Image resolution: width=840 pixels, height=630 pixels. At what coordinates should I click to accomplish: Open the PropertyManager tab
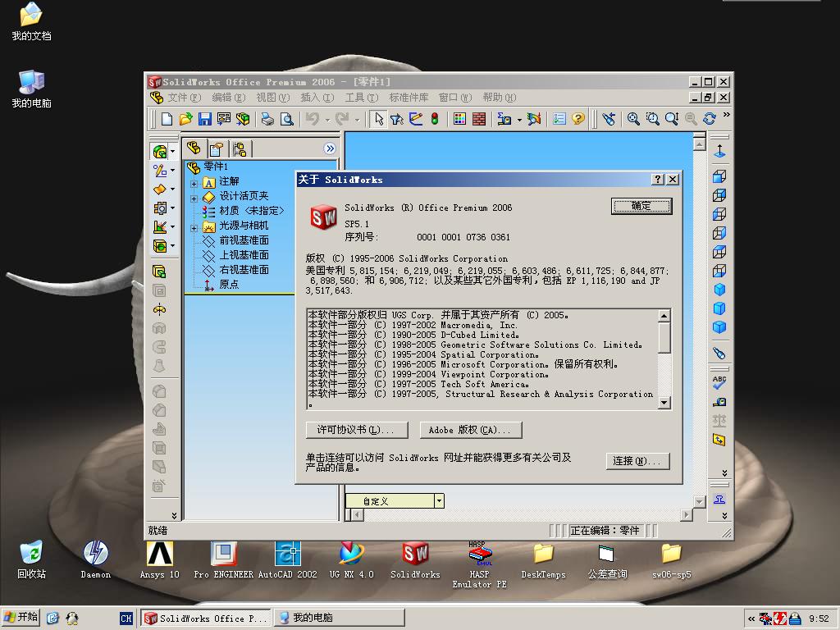217,149
